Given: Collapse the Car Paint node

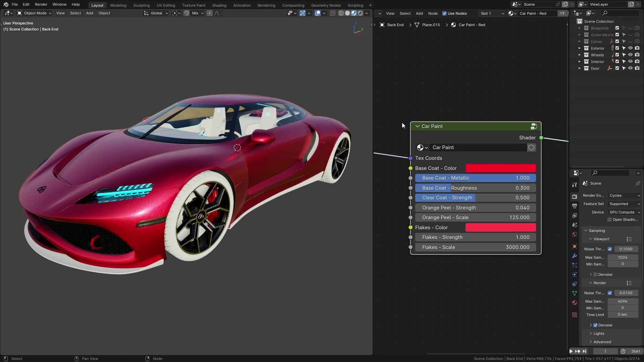Looking at the screenshot, I should point(417,126).
